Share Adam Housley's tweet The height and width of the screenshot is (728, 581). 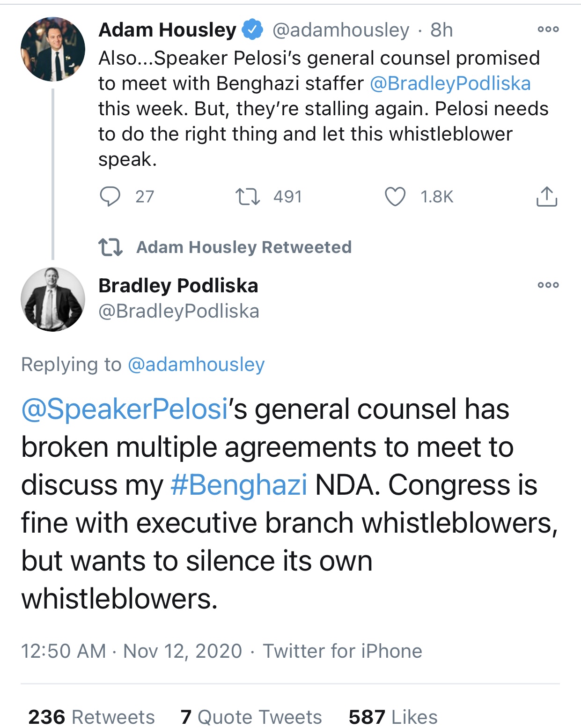click(546, 196)
